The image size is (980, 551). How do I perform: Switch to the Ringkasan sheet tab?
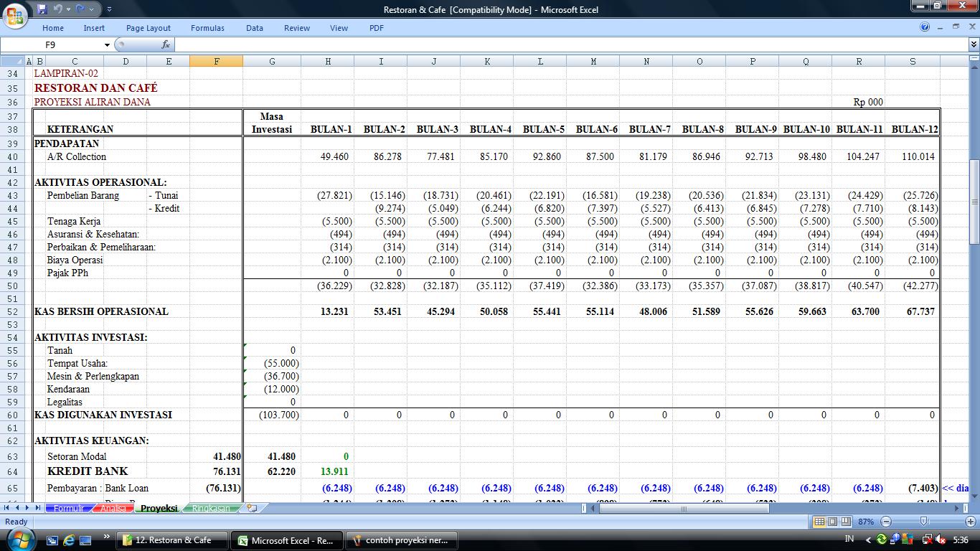pos(210,508)
